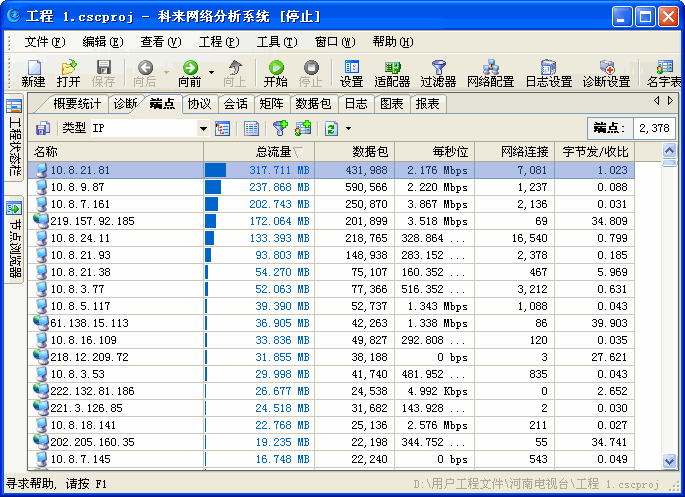Expand the 类型 IP type dropdown
The width and height of the screenshot is (685, 497).
(x=203, y=128)
